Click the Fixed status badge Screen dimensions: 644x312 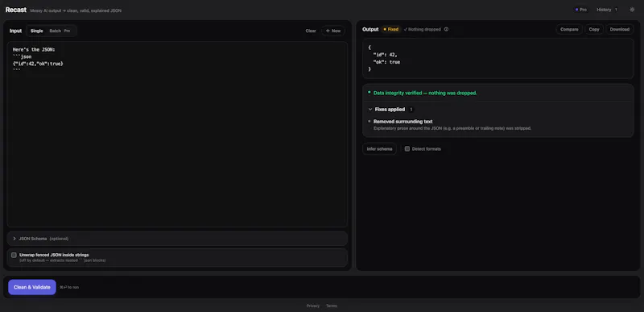[390, 30]
